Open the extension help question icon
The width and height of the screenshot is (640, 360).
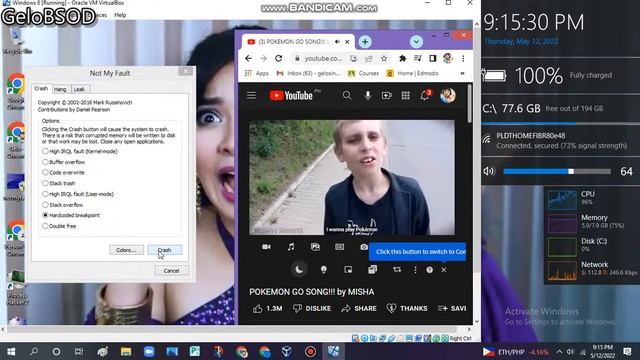(x=429, y=270)
